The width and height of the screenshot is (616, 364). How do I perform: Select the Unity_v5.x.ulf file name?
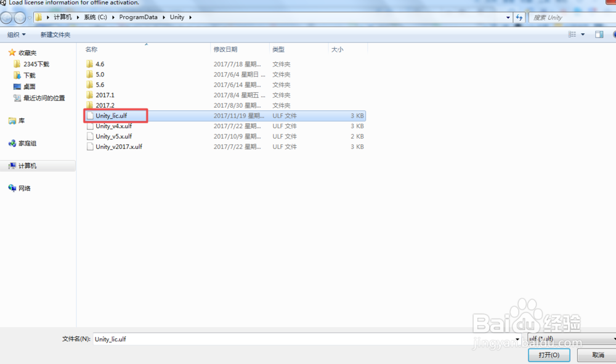pyautogui.click(x=113, y=136)
